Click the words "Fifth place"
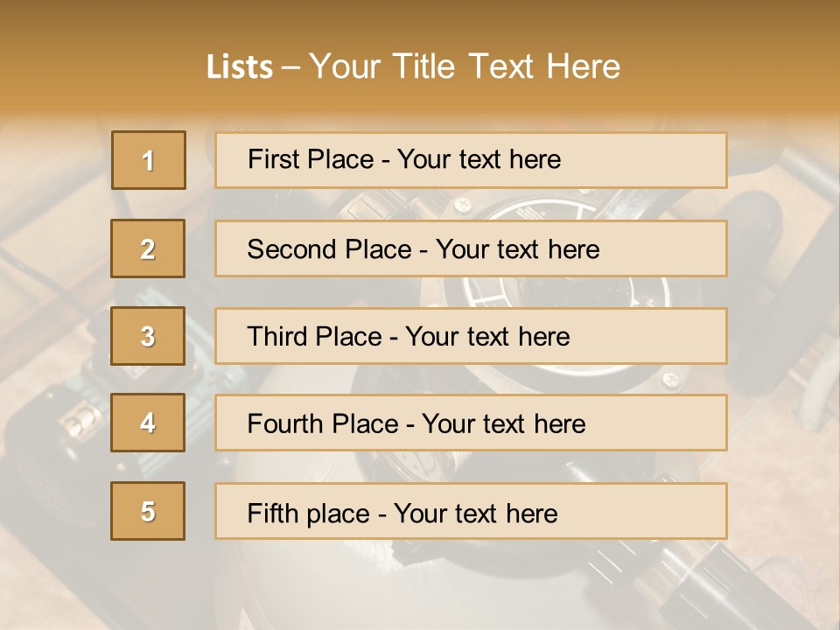 [x=306, y=513]
